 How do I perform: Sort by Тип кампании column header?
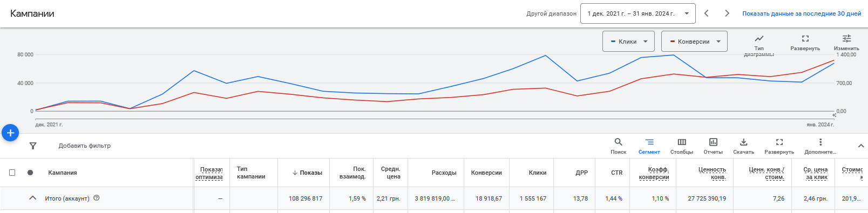coord(251,173)
